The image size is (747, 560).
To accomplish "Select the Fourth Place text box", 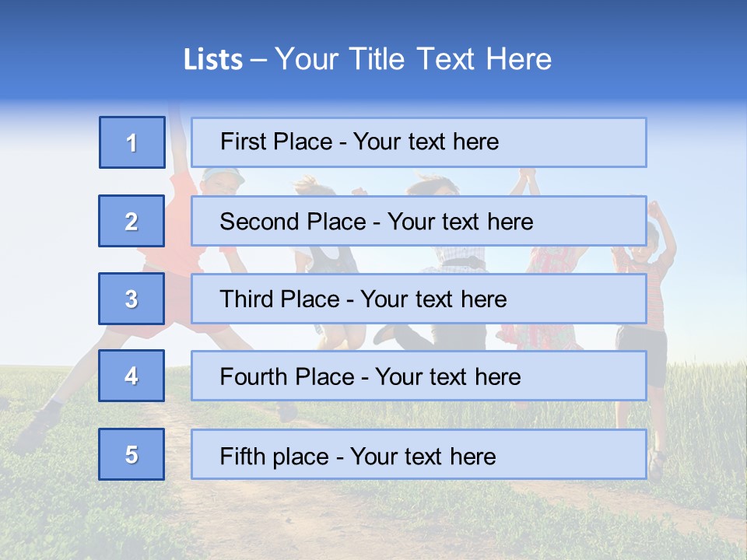I will (419, 376).
